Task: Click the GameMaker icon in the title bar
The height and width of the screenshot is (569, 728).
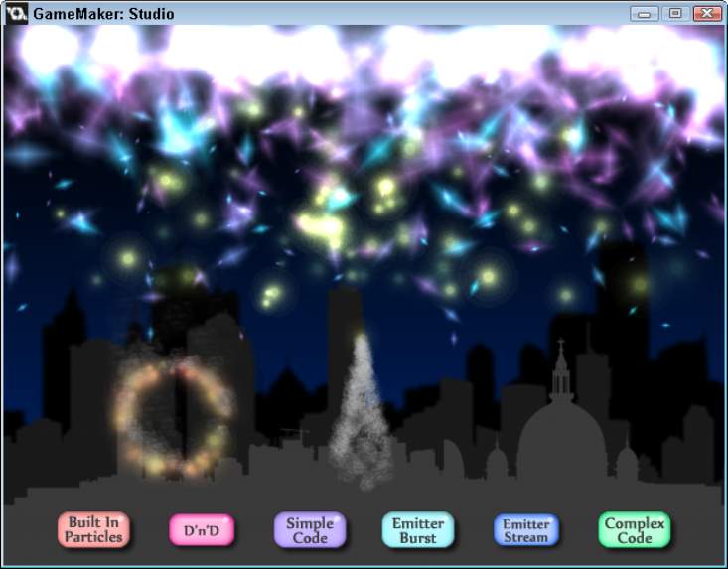Action: pyautogui.click(x=17, y=14)
